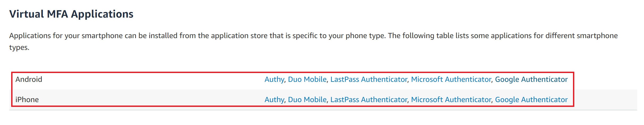Select Google Authenticator in the Android row

pos(531,79)
